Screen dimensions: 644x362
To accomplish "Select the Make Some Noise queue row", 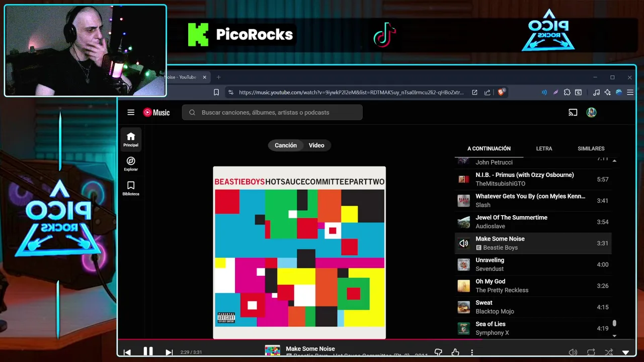I will [533, 243].
